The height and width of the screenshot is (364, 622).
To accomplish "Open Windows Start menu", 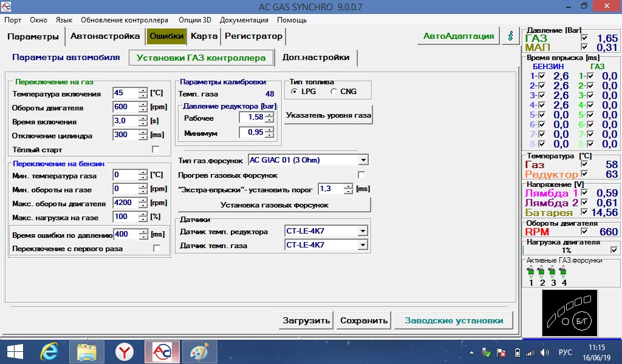I will point(15,352).
